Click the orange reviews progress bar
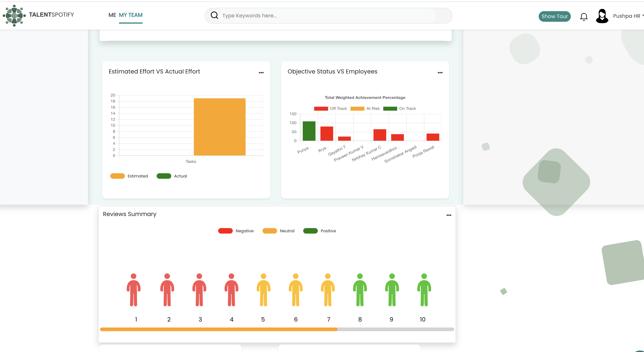This screenshot has width=644, height=352. 218,329
